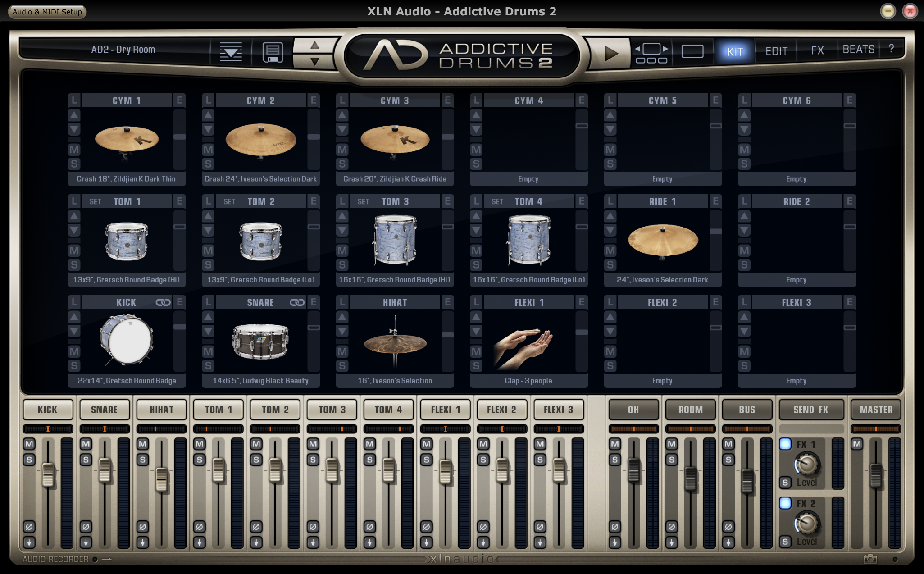The width and height of the screenshot is (924, 574).
Task: Click the Audio Recorder arrow icon
Action: [x=107, y=559]
